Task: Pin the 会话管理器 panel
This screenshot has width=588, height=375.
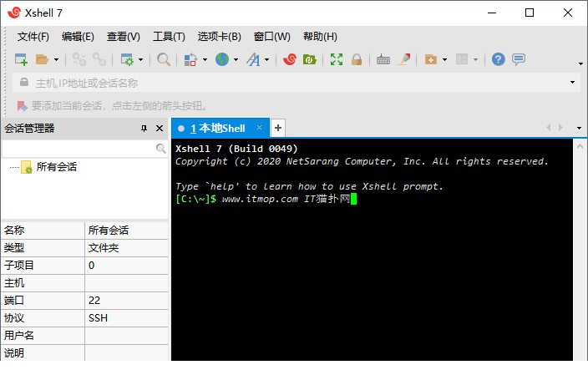Action: click(x=144, y=129)
